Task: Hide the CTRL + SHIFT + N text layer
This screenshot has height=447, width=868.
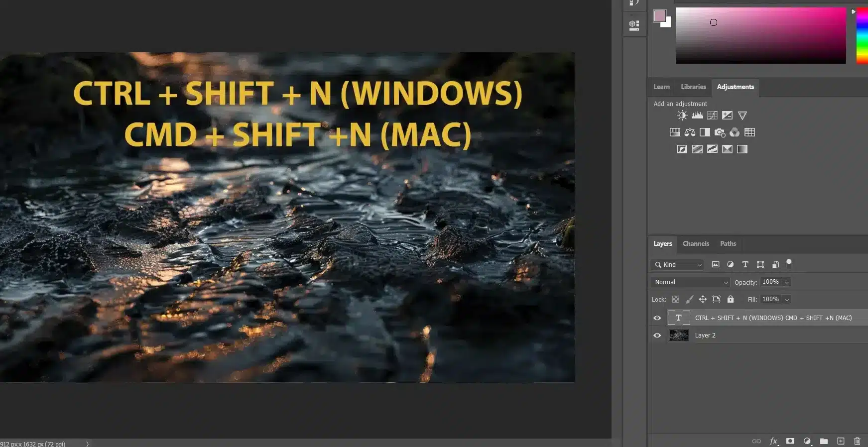Action: pyautogui.click(x=657, y=318)
